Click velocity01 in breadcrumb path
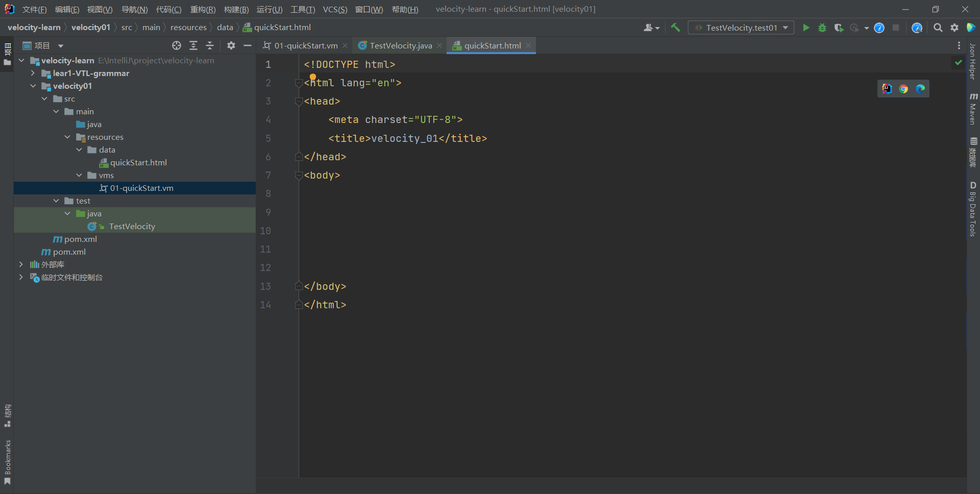 (x=91, y=28)
